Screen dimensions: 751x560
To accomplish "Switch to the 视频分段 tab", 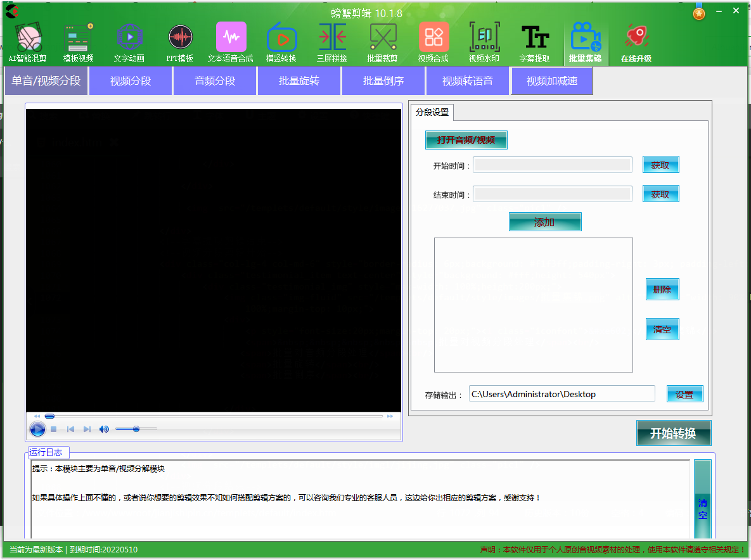I will [x=130, y=80].
